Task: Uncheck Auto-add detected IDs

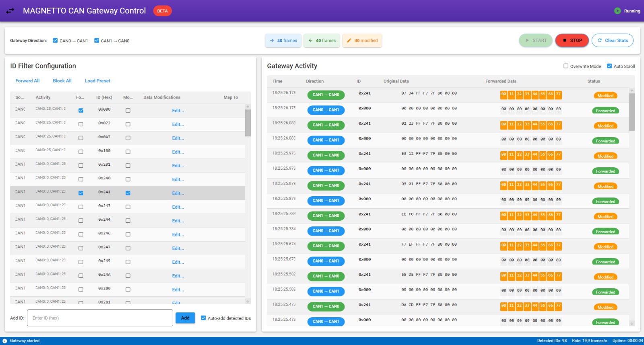Action: (x=203, y=318)
